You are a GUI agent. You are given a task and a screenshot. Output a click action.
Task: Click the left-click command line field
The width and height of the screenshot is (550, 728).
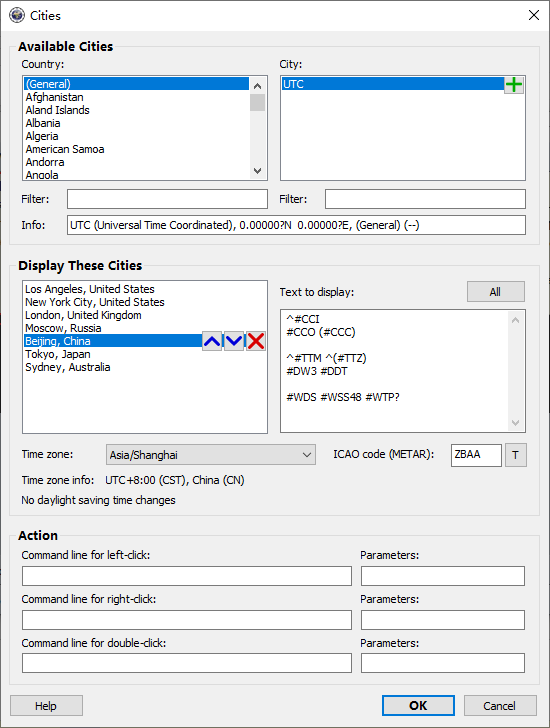187,576
